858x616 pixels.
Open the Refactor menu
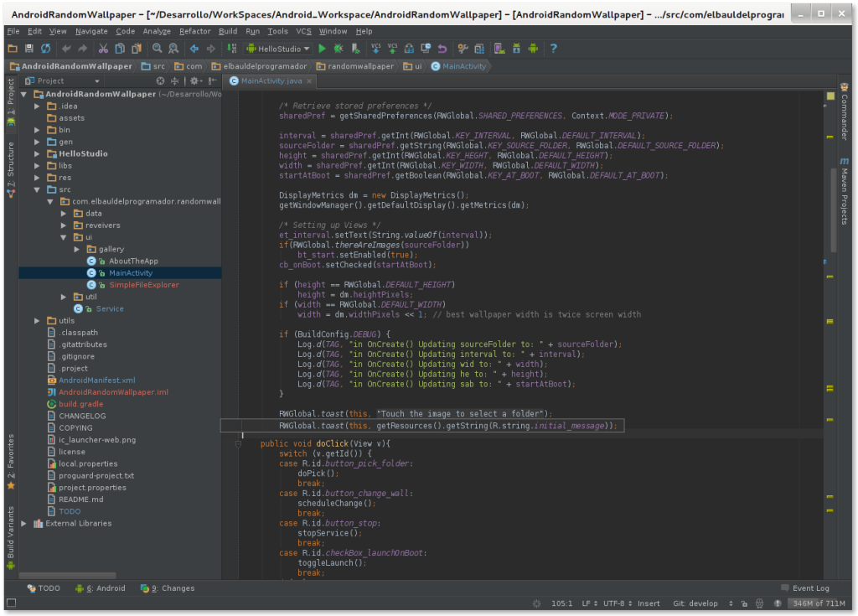pyautogui.click(x=194, y=31)
